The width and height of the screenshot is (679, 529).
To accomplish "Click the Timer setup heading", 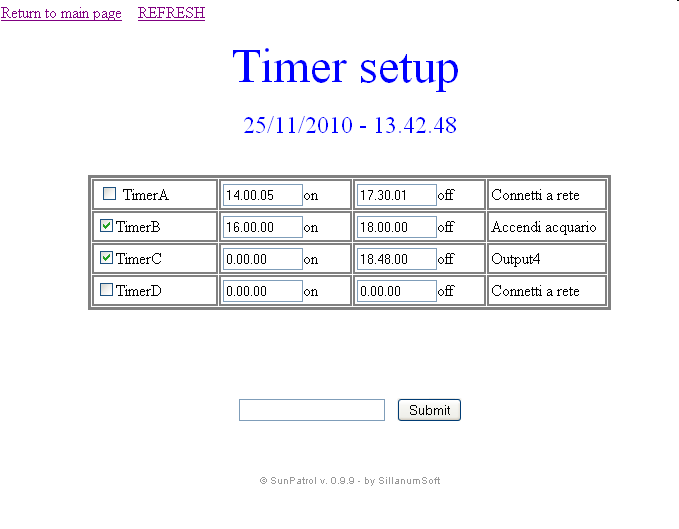I will tap(346, 68).
